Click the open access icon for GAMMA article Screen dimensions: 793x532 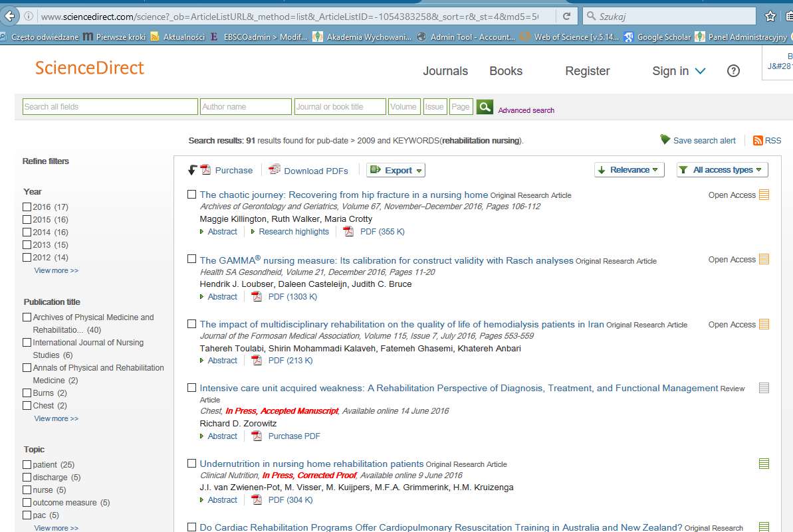click(x=764, y=259)
